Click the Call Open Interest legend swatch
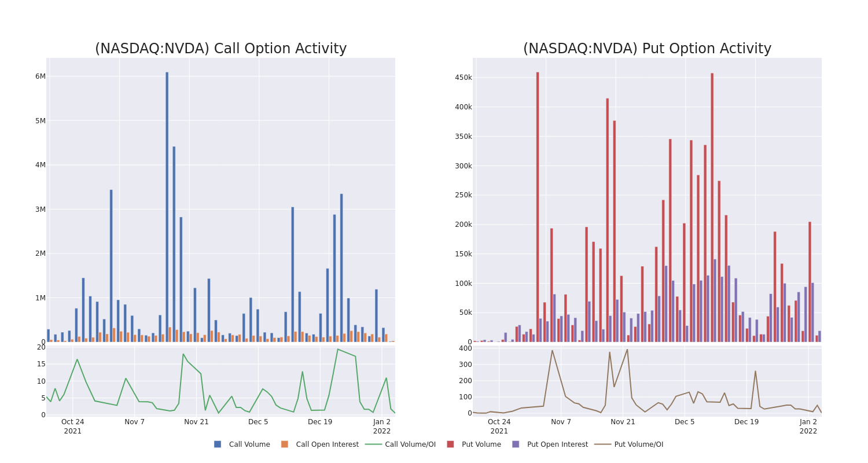868x463 pixels. 285,444
